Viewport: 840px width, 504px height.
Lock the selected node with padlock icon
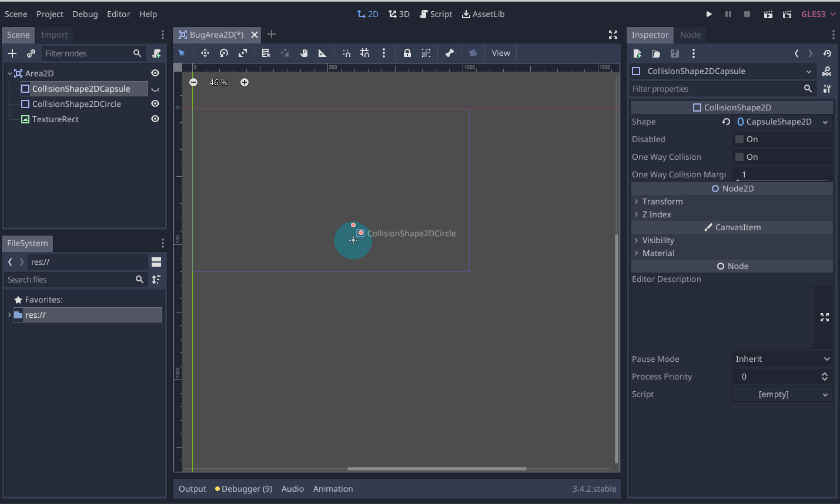[x=407, y=53]
